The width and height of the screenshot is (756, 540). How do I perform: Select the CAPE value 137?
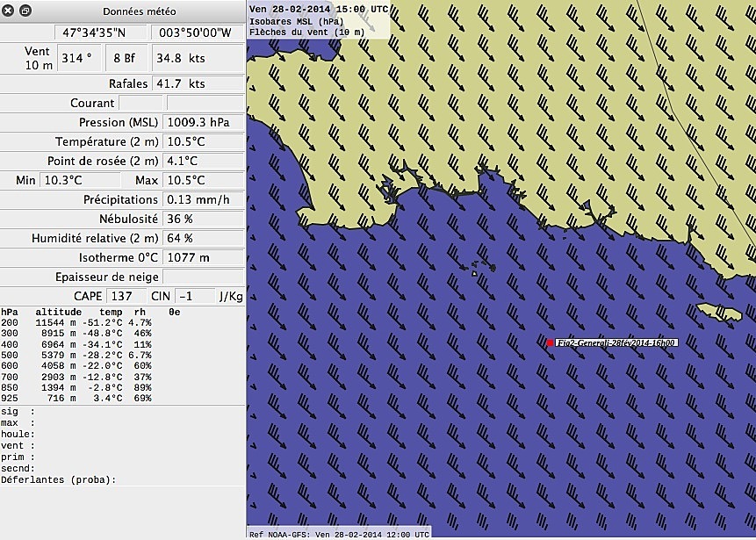125,296
